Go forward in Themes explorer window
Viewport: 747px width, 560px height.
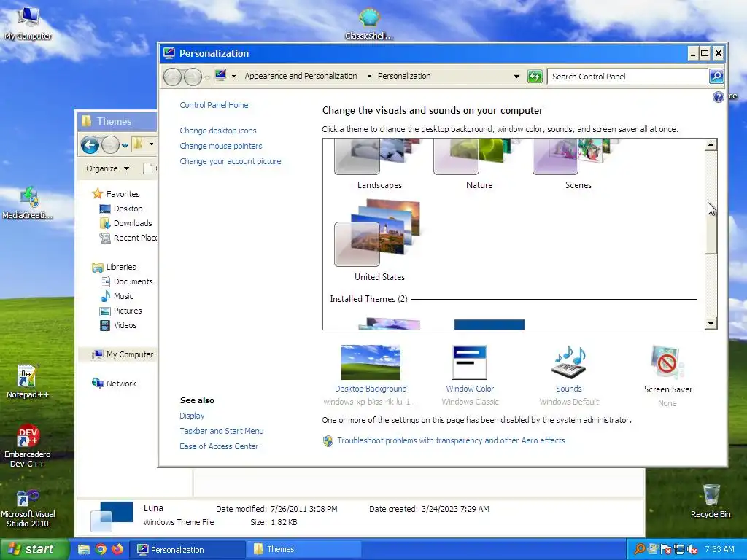110,145
